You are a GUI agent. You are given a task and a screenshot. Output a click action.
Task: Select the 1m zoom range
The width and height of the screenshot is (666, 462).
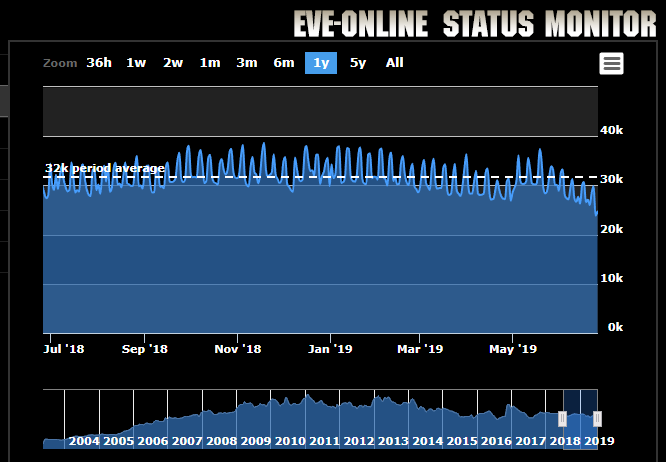coord(210,63)
